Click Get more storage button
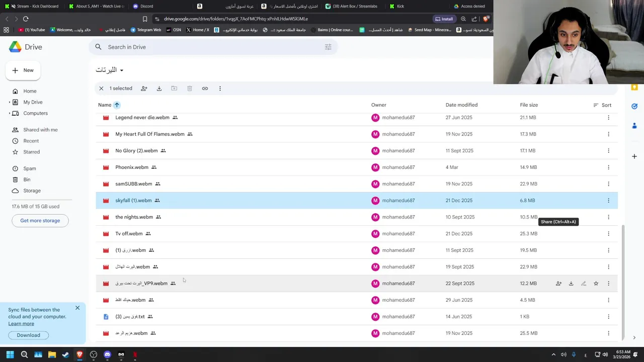This screenshot has height=362, width=644. point(40,221)
